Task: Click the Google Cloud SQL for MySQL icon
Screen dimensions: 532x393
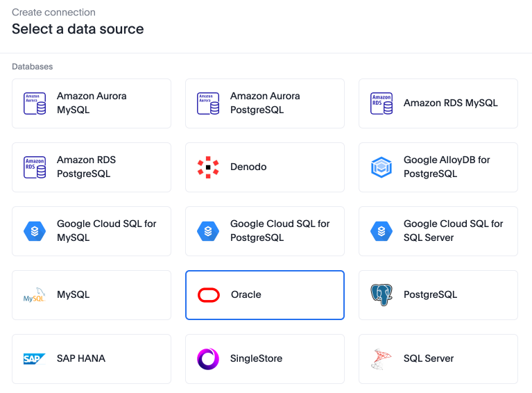Action: [x=35, y=231]
